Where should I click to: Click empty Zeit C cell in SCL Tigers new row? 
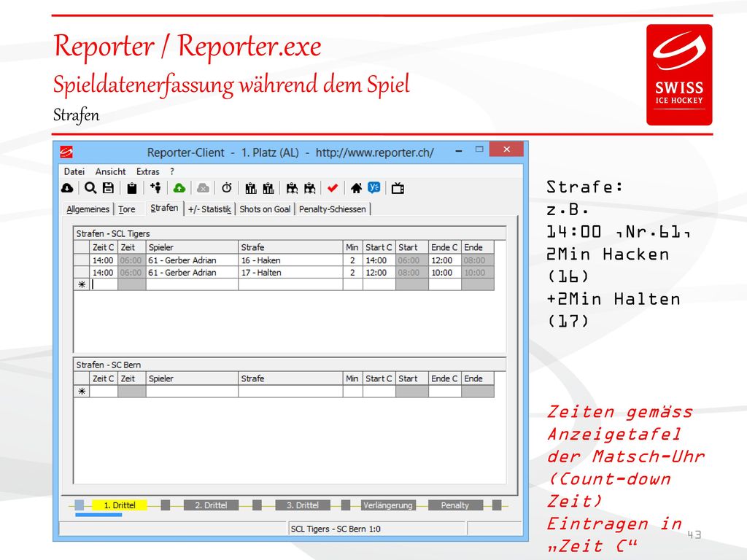(x=104, y=284)
